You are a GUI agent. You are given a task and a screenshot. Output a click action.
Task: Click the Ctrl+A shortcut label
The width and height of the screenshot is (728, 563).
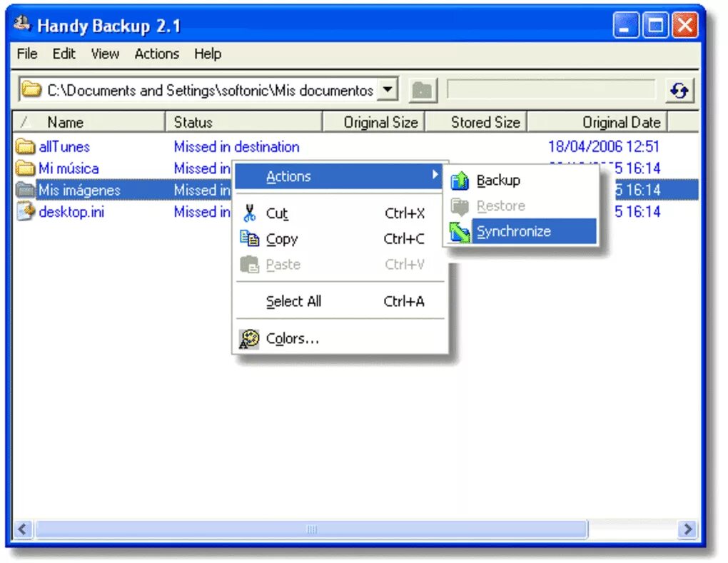[x=404, y=301]
